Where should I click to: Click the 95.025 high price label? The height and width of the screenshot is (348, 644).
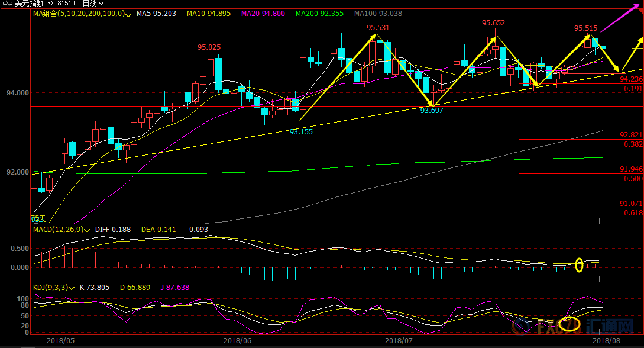click(x=209, y=47)
